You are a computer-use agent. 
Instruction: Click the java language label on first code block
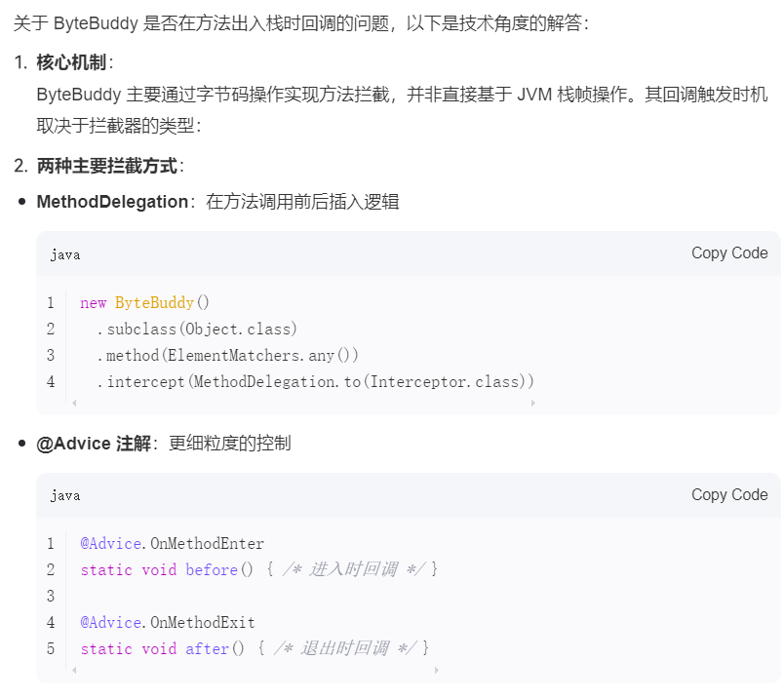point(64,254)
